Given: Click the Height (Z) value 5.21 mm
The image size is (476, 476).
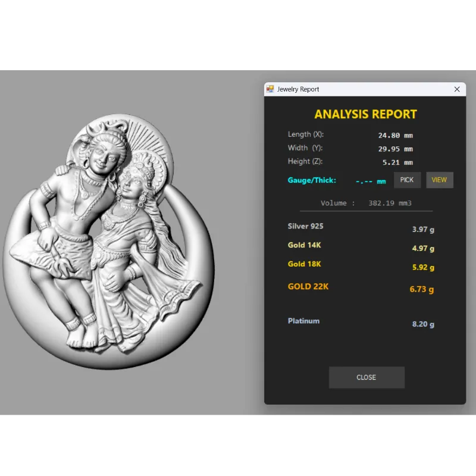Looking at the screenshot, I should click(x=397, y=162).
